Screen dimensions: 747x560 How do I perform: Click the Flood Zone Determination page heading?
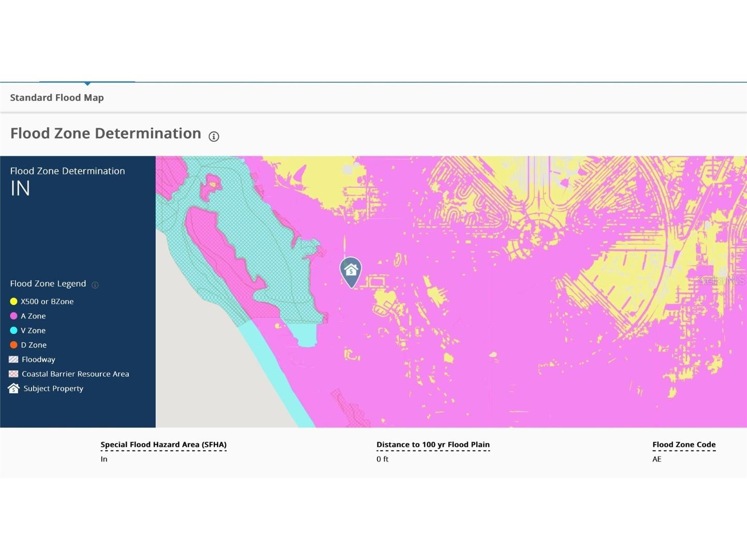pyautogui.click(x=106, y=134)
